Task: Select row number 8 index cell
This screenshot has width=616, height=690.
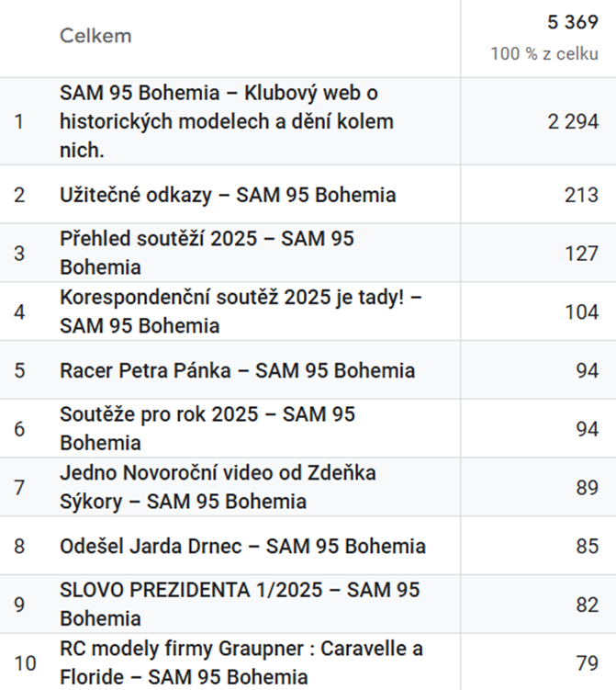Action: click(x=19, y=546)
